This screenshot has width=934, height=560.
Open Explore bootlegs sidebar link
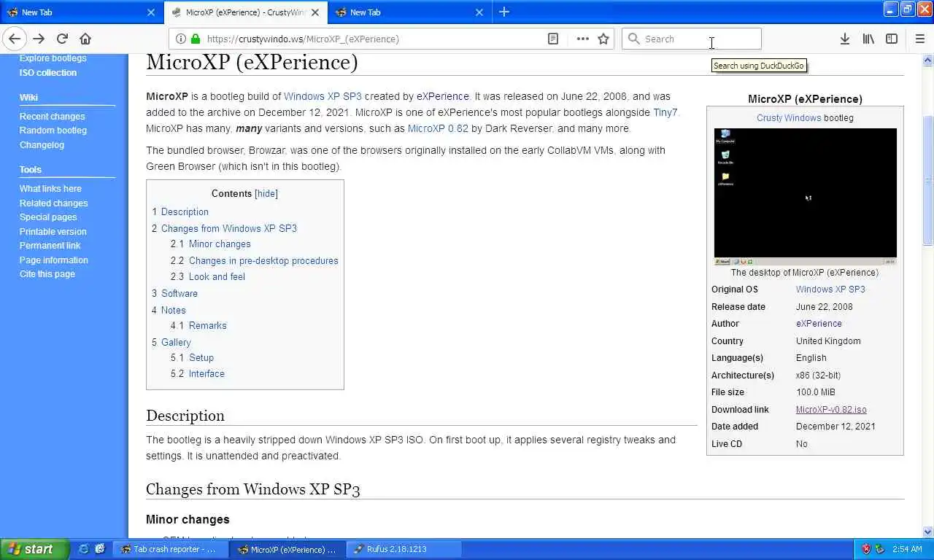[53, 58]
